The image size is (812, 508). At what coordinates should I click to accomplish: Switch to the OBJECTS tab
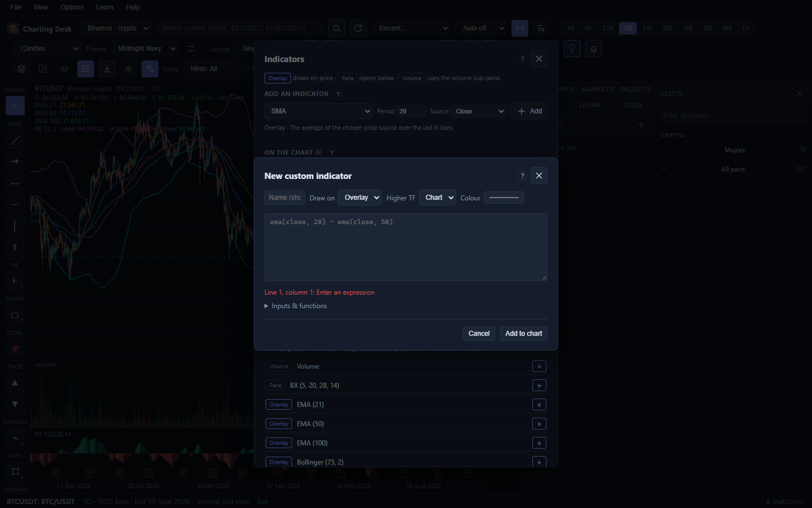click(x=636, y=89)
